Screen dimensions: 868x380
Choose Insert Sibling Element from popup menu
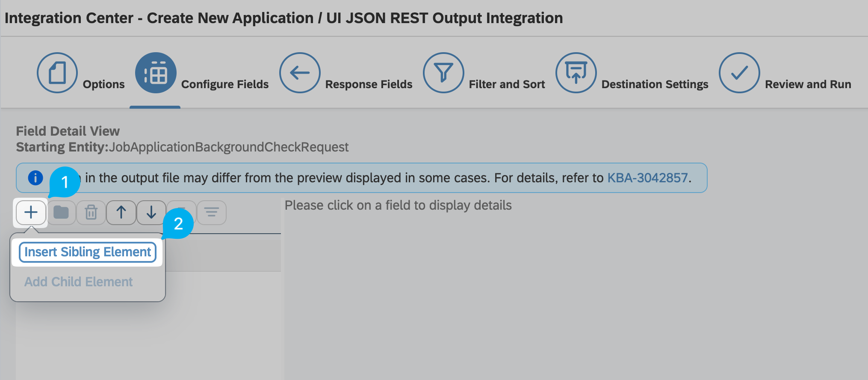click(x=88, y=252)
